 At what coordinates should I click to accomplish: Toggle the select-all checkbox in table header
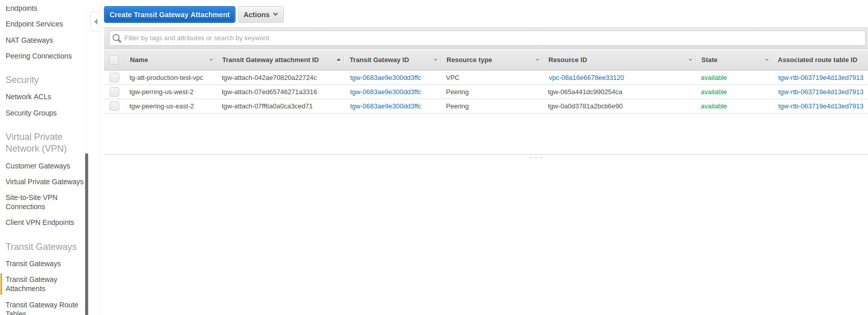pyautogui.click(x=114, y=60)
